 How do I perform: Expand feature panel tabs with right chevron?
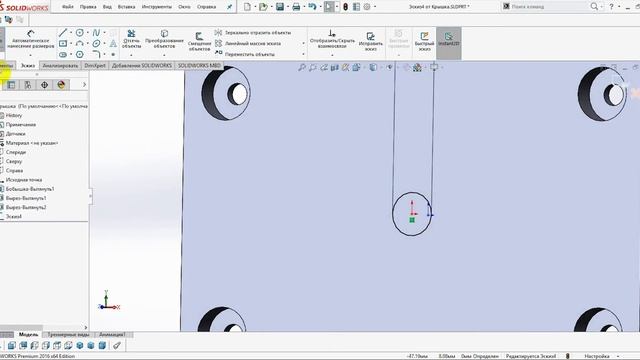(x=84, y=85)
